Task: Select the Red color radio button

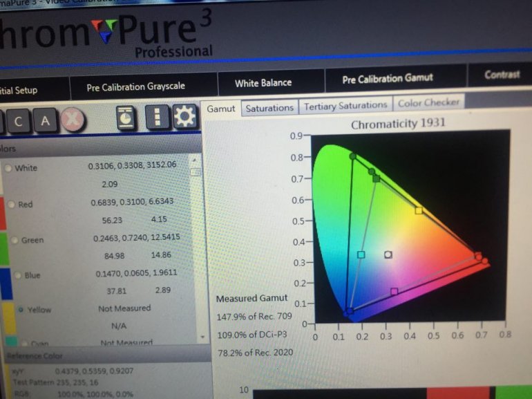Action: (11, 204)
